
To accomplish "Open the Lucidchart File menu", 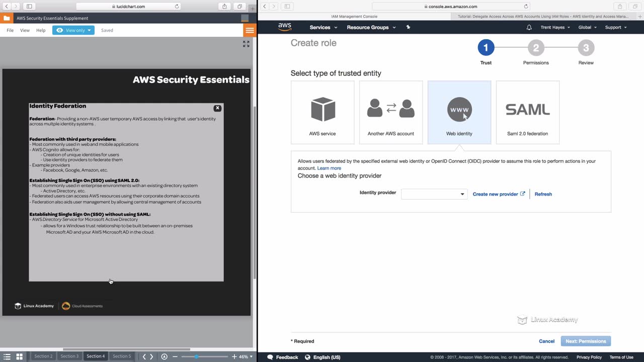I will (10, 30).
